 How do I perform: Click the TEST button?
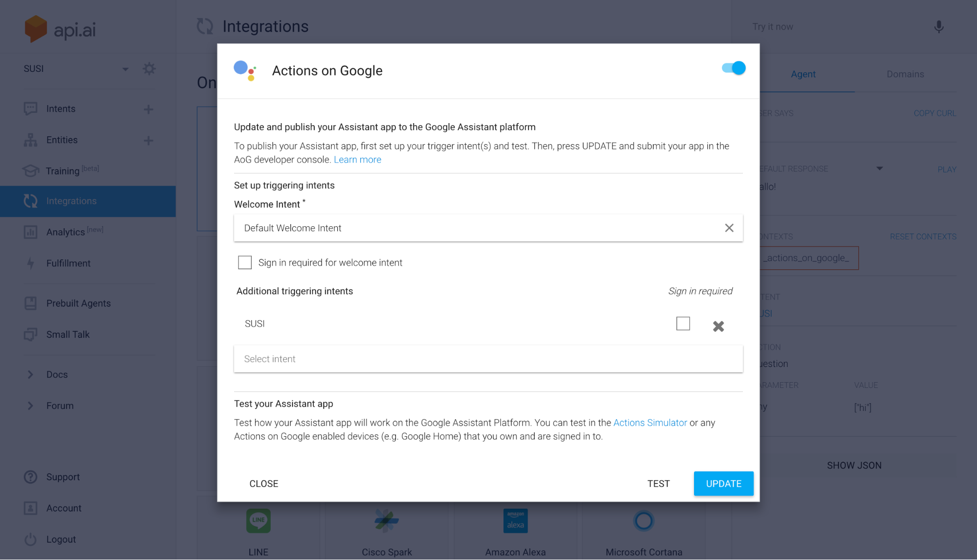click(x=658, y=483)
